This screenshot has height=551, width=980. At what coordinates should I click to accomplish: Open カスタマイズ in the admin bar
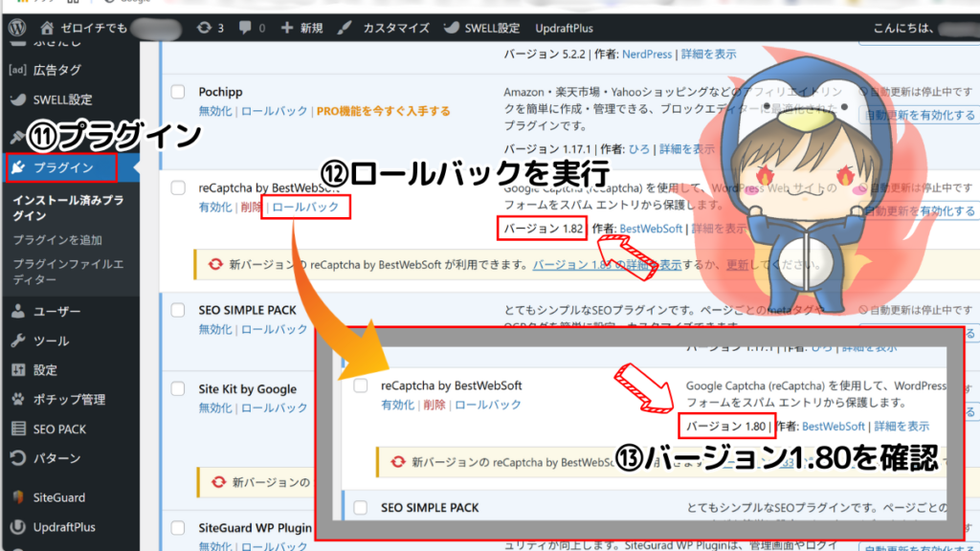[x=384, y=28]
